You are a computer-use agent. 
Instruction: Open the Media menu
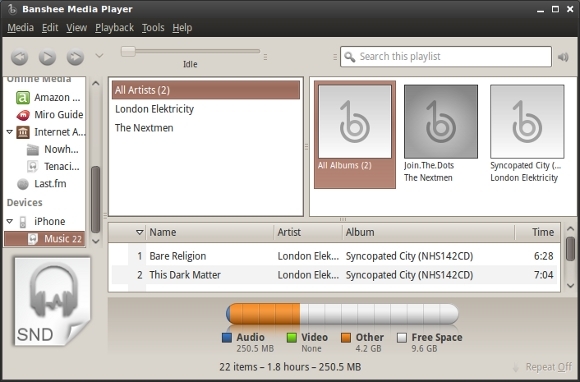[21, 28]
